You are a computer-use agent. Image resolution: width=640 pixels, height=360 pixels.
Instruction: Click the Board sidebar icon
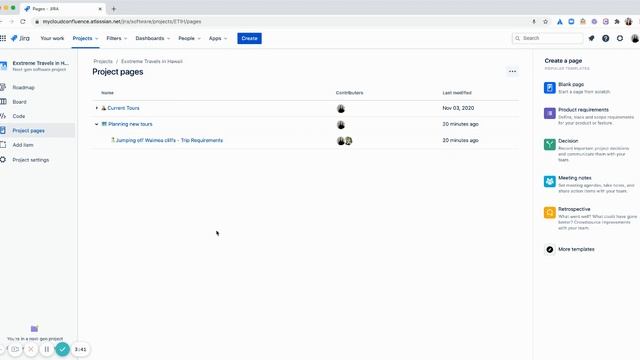coord(3,102)
